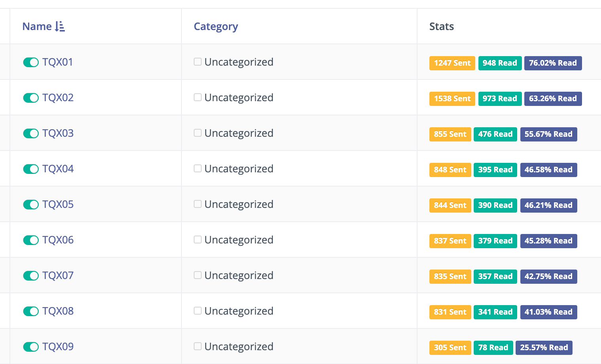Click the 63.26% Read badge
This screenshot has width=601, height=364.
(553, 99)
